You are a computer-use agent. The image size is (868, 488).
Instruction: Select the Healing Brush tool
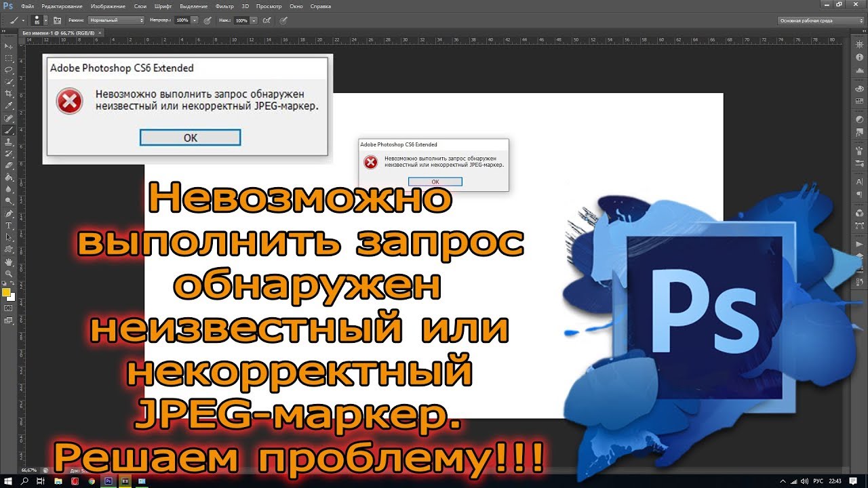click(9, 118)
